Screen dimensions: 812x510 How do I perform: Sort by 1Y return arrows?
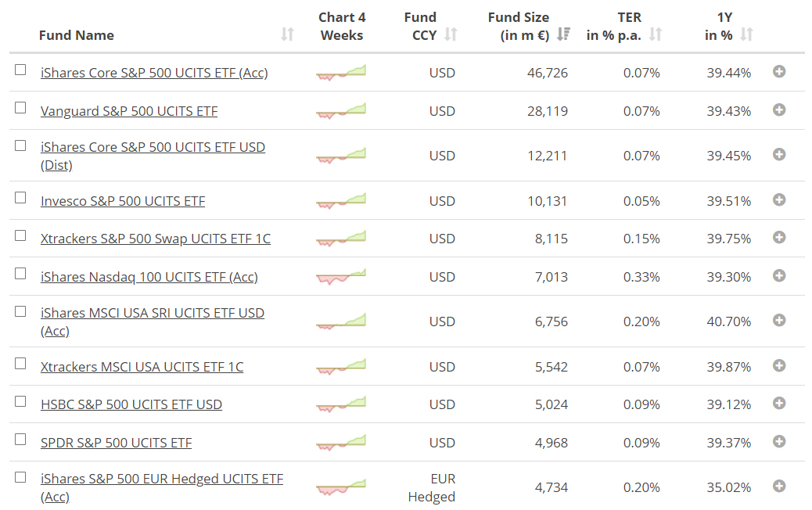click(746, 34)
